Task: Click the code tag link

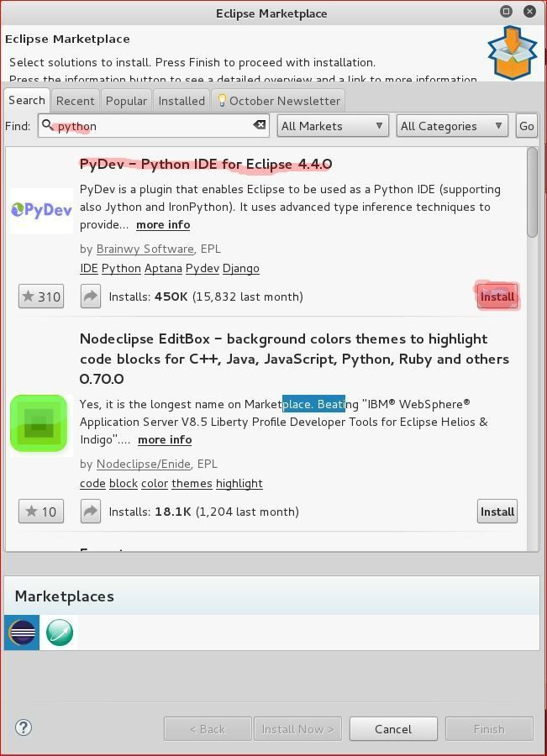Action: click(92, 483)
